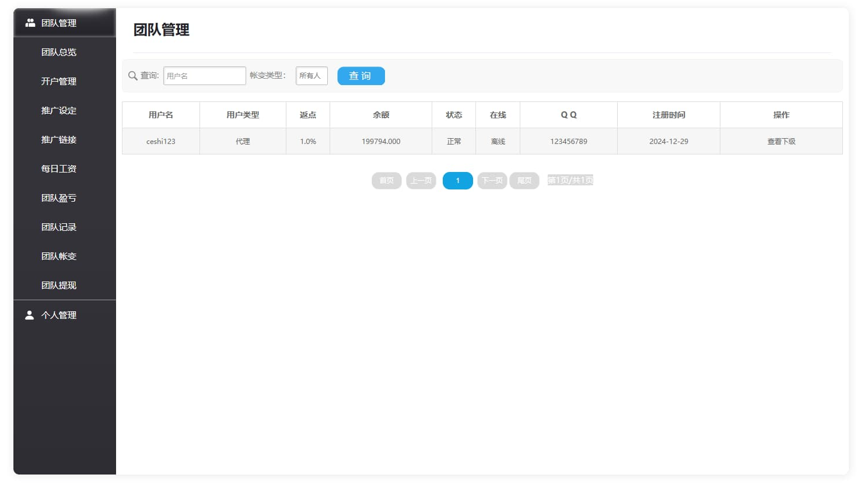Click the personal management user icon

pyautogui.click(x=30, y=315)
